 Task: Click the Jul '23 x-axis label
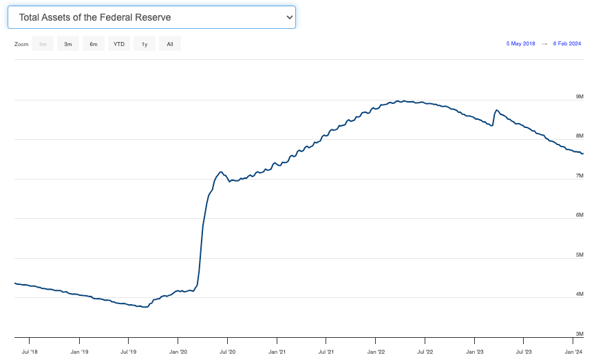pyautogui.click(x=524, y=352)
